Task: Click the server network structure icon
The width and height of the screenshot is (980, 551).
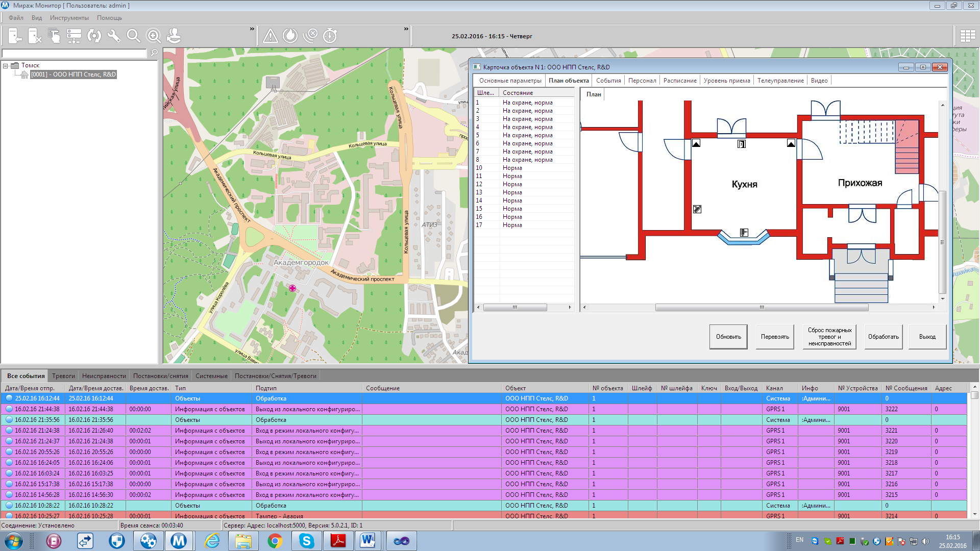Action: tap(74, 36)
